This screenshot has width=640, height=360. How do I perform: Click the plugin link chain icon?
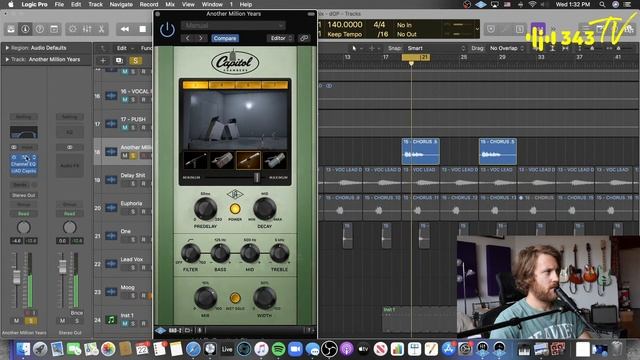(x=304, y=38)
